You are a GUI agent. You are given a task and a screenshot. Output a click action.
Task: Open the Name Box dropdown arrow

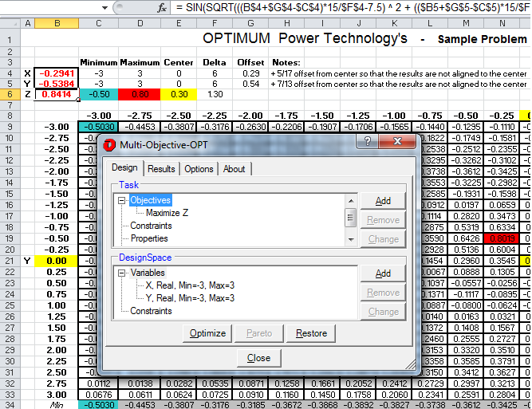pos(104,8)
